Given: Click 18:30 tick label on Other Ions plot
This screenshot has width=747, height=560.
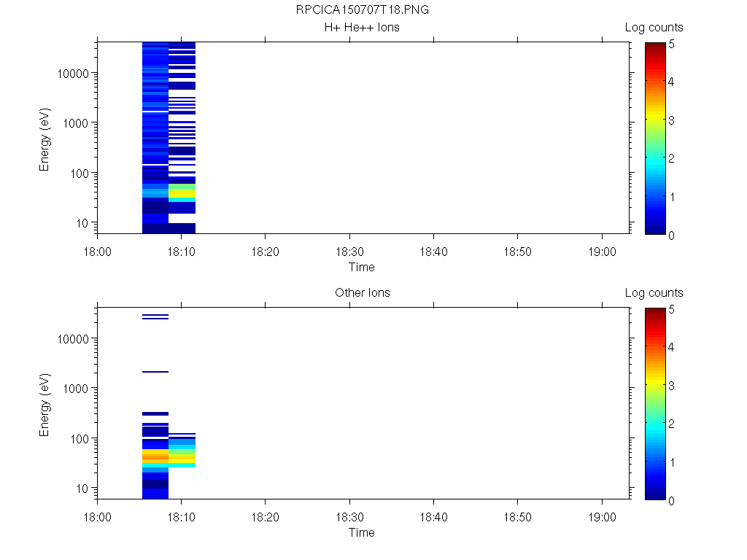Looking at the screenshot, I should tap(349, 517).
